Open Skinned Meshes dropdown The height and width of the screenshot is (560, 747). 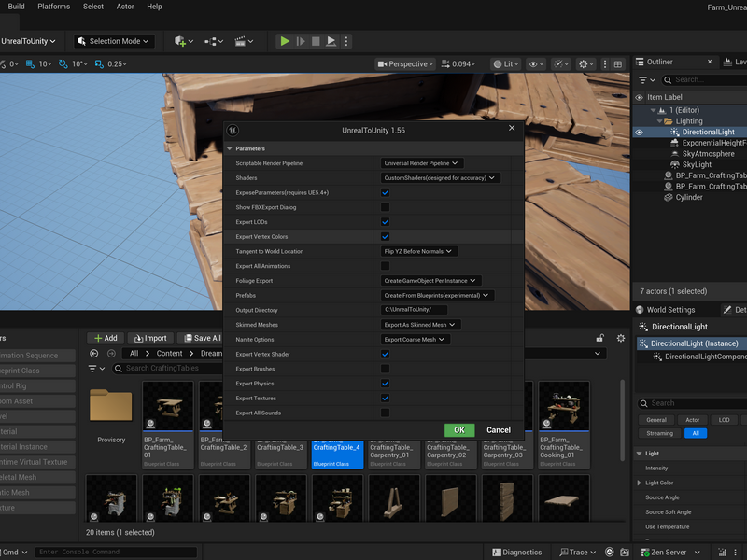tap(420, 325)
